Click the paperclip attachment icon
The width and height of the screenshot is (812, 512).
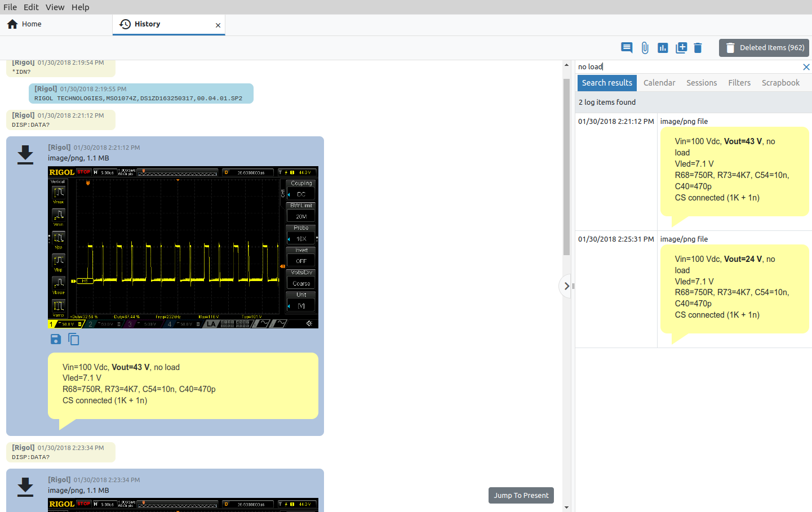pos(645,48)
